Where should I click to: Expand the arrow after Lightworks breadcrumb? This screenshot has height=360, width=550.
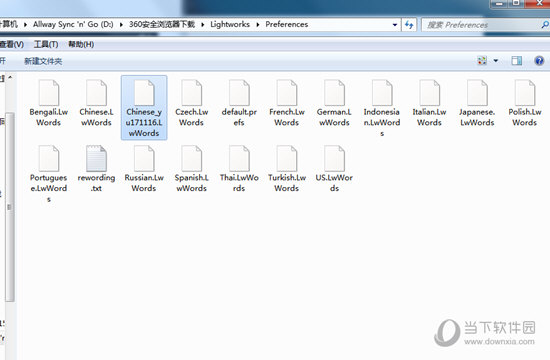coord(258,25)
